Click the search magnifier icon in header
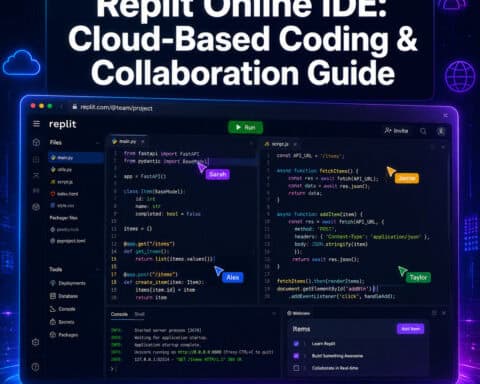 click(x=423, y=131)
